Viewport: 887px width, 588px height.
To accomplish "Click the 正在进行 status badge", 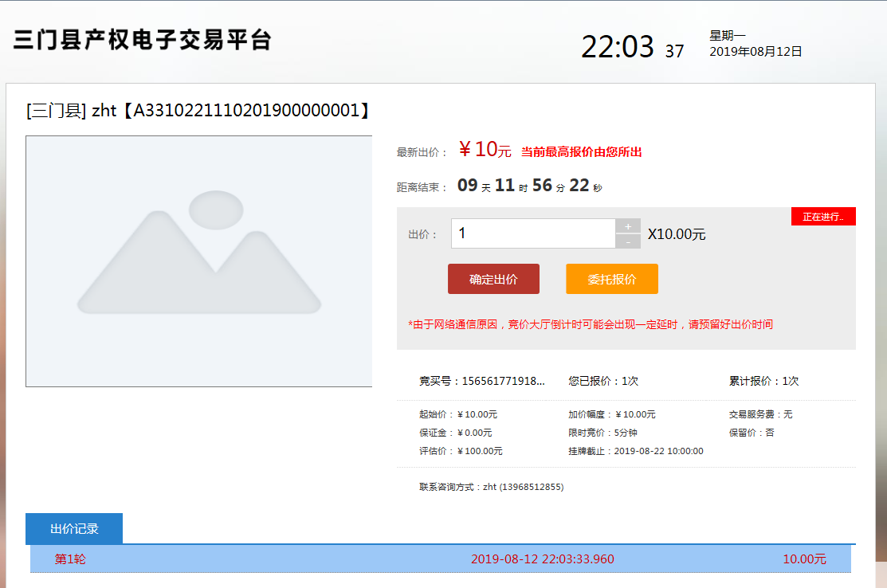I will point(823,217).
